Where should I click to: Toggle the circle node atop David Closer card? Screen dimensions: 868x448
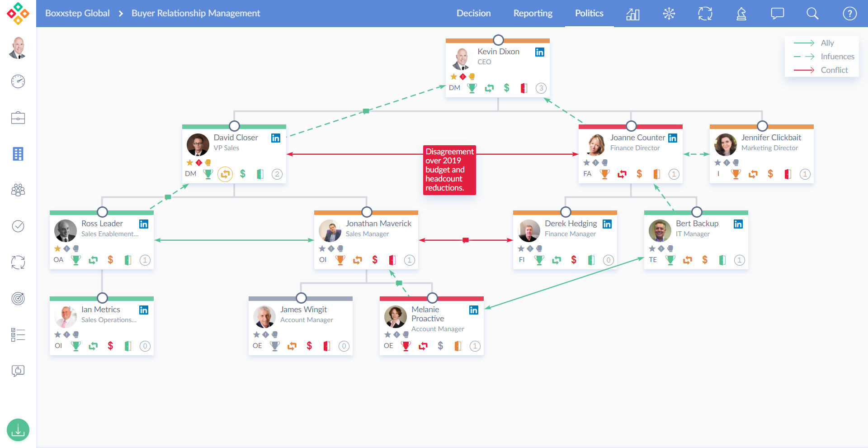point(234,126)
